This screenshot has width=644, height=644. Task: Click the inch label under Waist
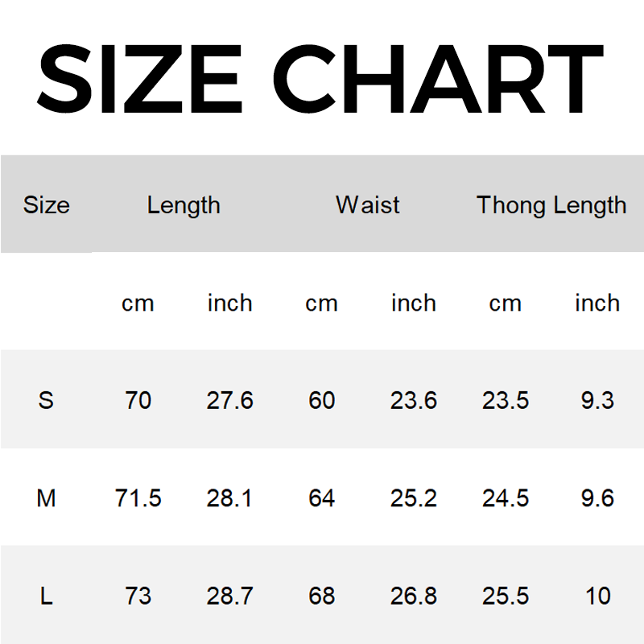414,303
